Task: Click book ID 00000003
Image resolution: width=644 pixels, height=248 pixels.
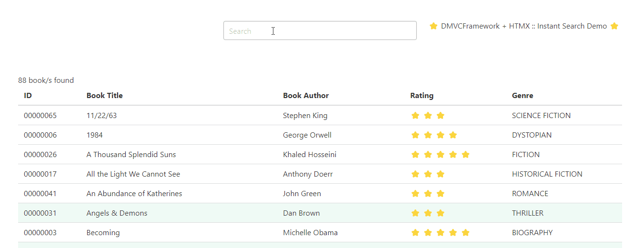Action: [40, 233]
